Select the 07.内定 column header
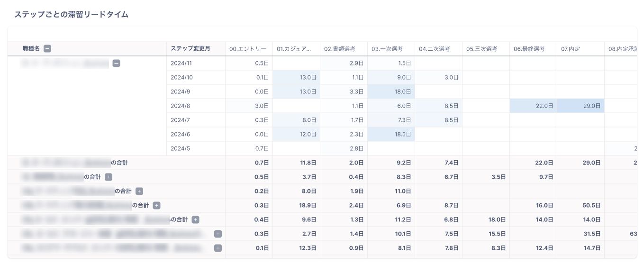The width and height of the screenshot is (644, 264). click(571, 49)
